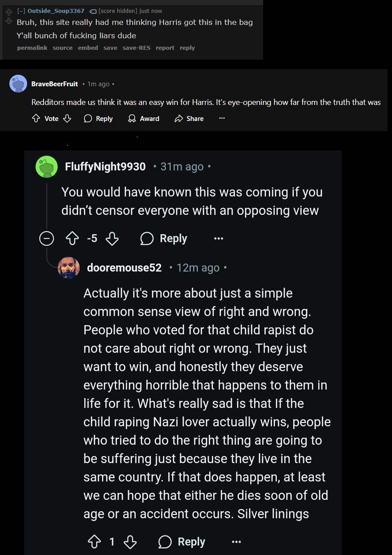The width and height of the screenshot is (392, 555).
Task: Upvote BraveBeerFruit's comment
Action: [x=36, y=118]
